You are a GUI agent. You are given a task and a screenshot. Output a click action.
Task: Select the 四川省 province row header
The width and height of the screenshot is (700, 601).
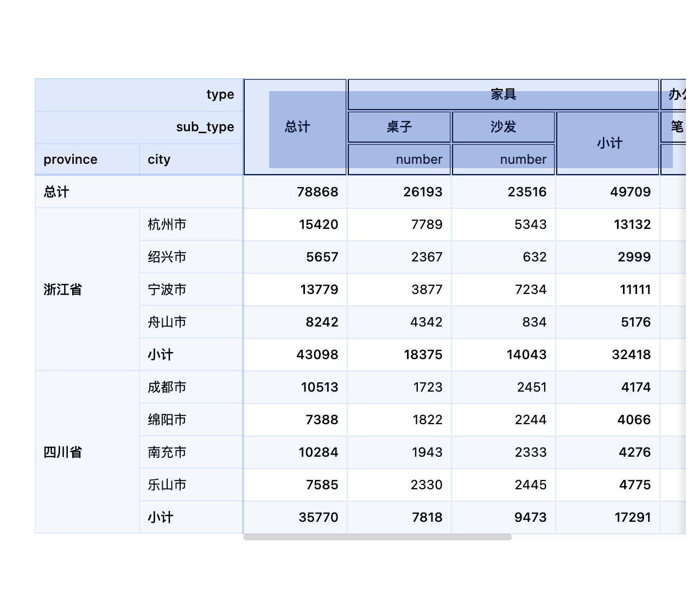point(87,452)
